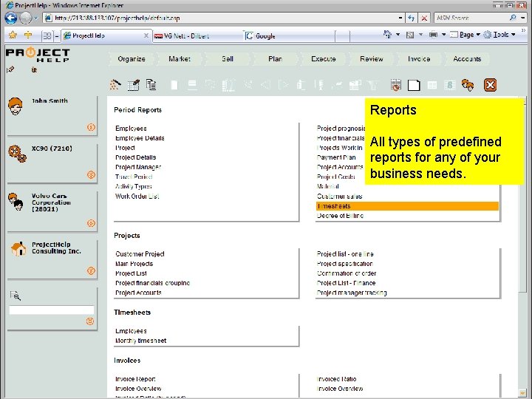Expand the ProjectHelp Consulting Inc. card orange arrow
The width and height of the screenshot is (532, 399).
tap(91, 270)
